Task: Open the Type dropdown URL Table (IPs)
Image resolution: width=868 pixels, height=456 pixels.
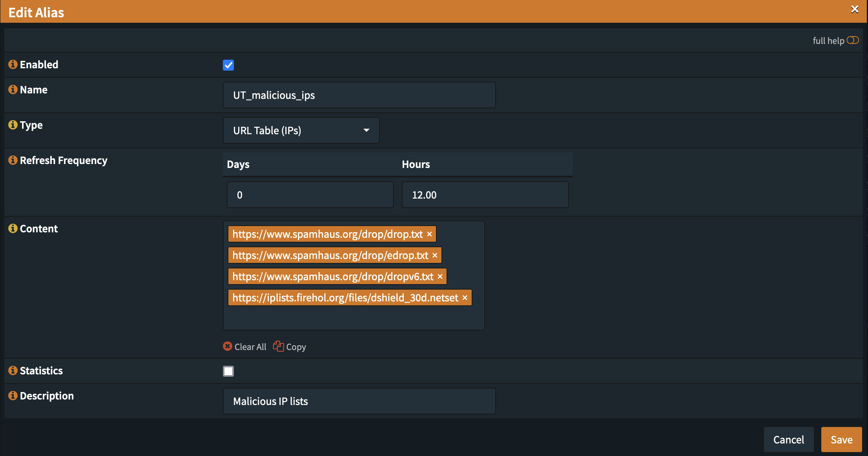Action: tap(301, 130)
